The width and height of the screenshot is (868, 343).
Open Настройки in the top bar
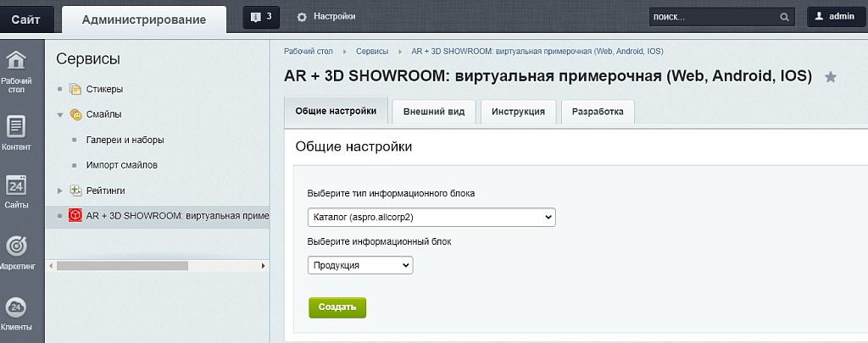[325, 16]
